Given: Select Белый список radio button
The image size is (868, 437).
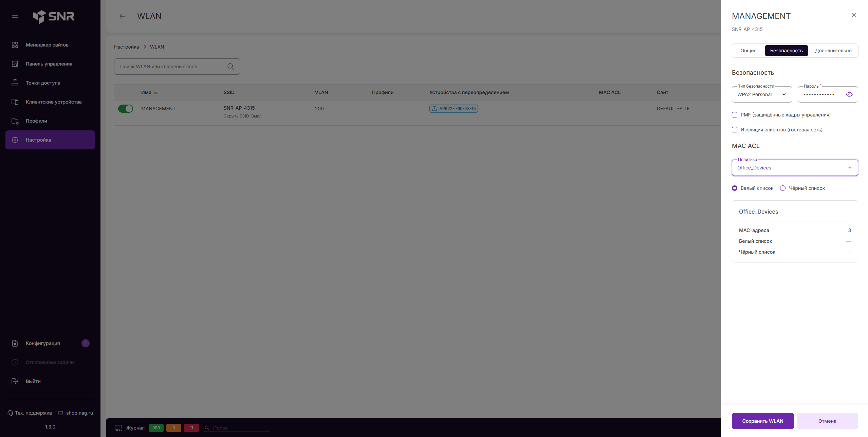Looking at the screenshot, I should pos(735,188).
